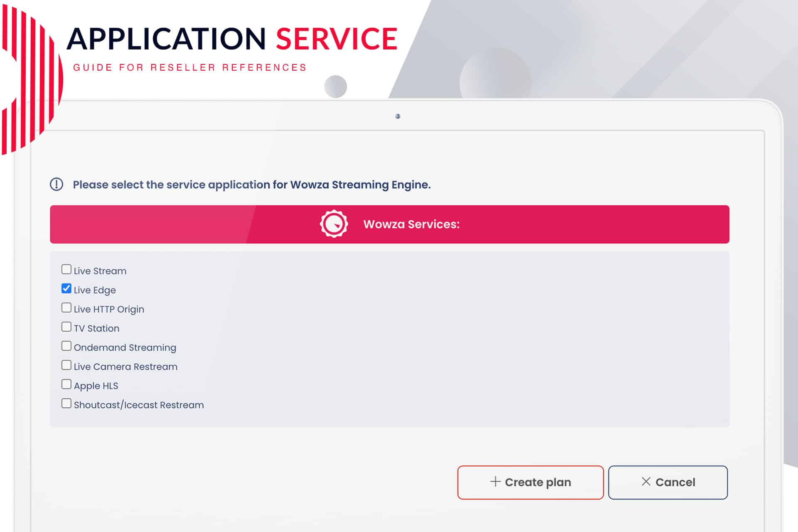Screen dimensions: 798x532
Task: Toggle the Apple HLS checkbox
Action: pos(66,384)
